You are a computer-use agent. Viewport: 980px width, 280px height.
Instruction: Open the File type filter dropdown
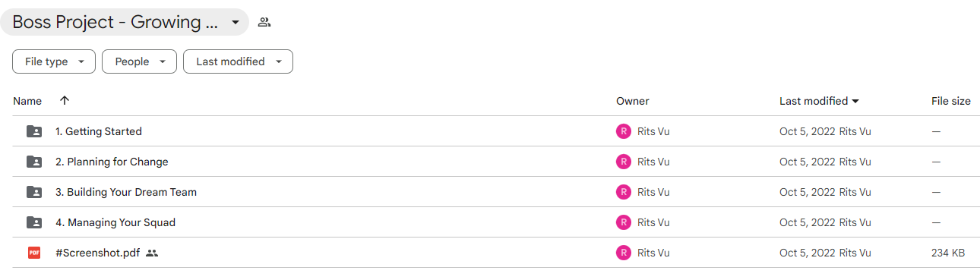pyautogui.click(x=54, y=61)
